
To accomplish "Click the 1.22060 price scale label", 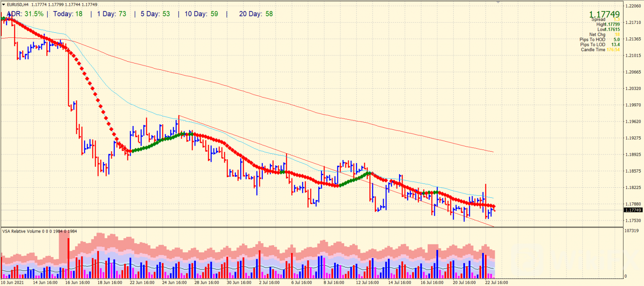I will [633, 6].
